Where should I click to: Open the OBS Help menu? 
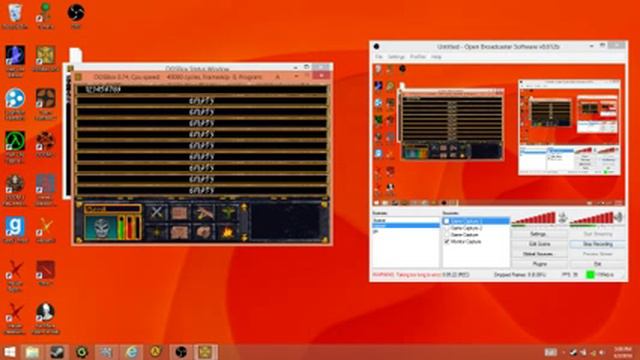point(436,57)
